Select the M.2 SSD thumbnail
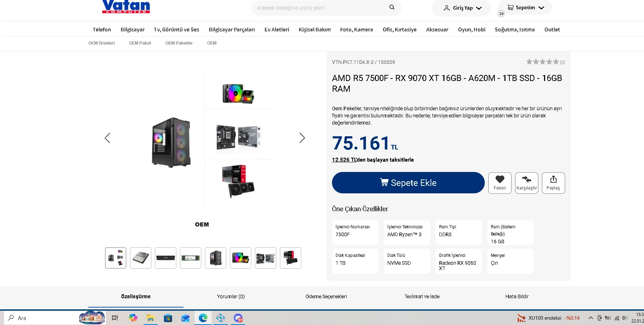The height and width of the screenshot is (325, 644). (x=191, y=258)
